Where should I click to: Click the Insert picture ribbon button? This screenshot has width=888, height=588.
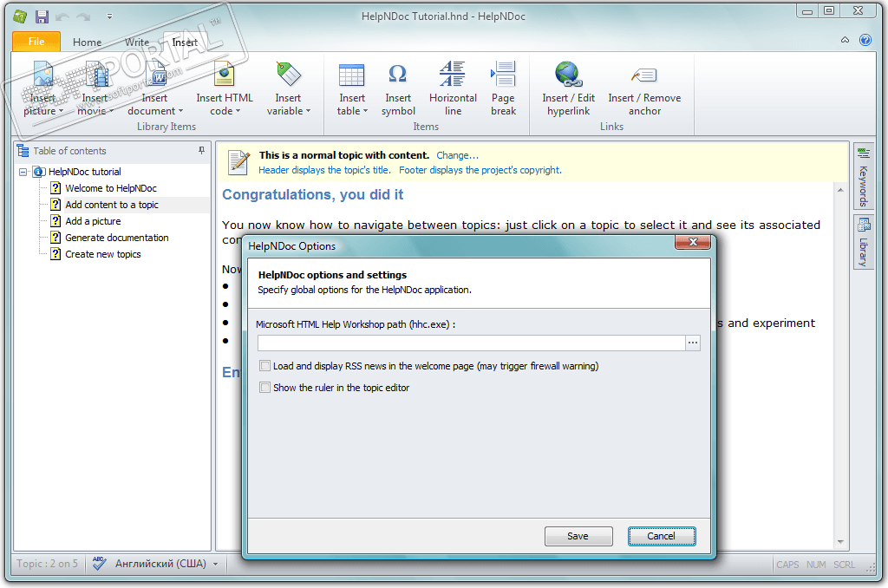coord(43,88)
